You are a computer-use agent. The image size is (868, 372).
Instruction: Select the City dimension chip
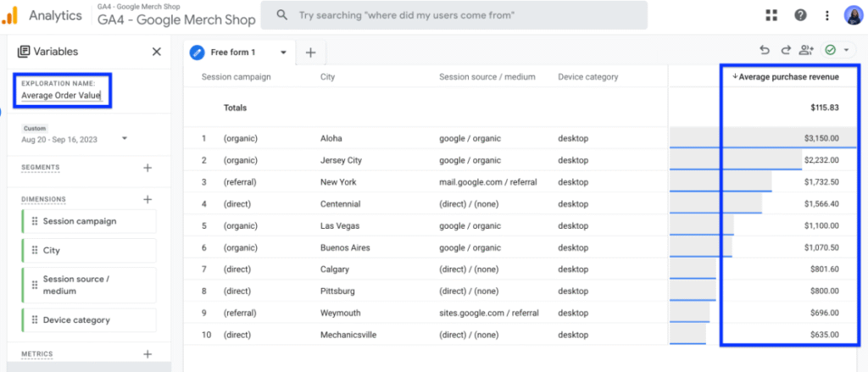click(89, 250)
